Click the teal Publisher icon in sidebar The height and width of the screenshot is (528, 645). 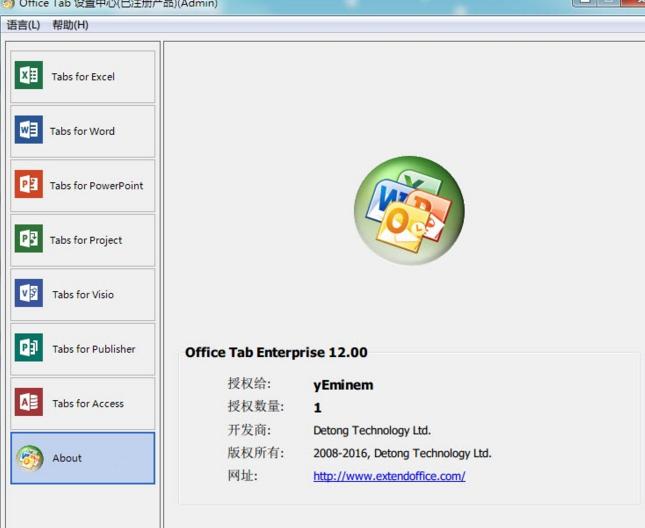29,347
